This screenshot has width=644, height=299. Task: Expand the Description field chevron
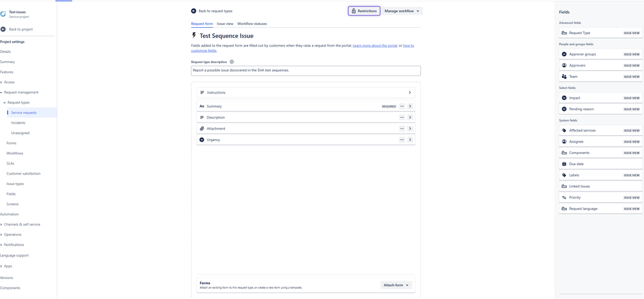[x=410, y=117]
